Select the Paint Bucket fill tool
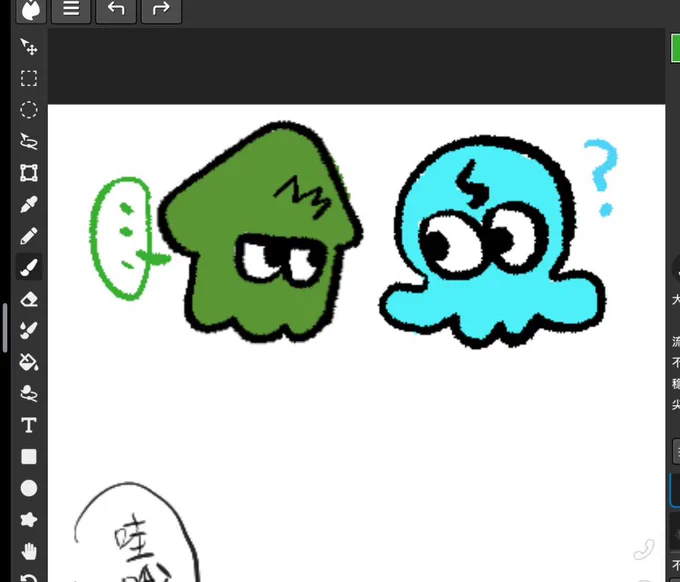 point(29,362)
